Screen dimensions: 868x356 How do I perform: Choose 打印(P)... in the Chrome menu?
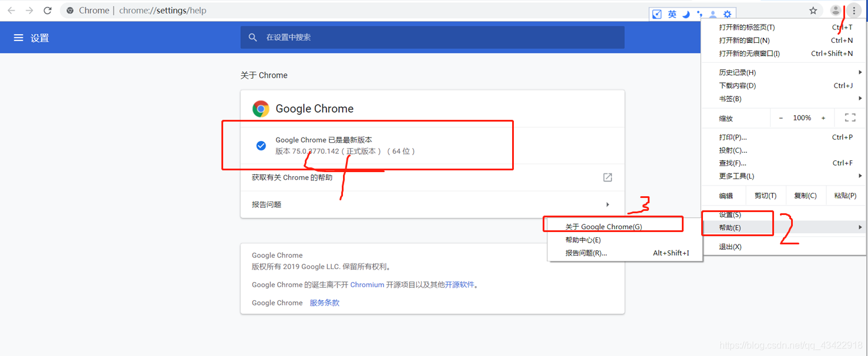click(783, 137)
